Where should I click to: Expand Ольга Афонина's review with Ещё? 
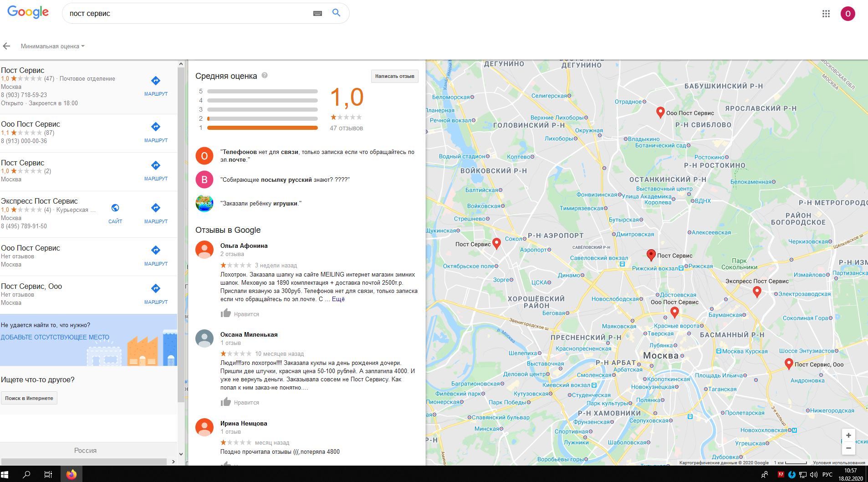[x=338, y=299]
